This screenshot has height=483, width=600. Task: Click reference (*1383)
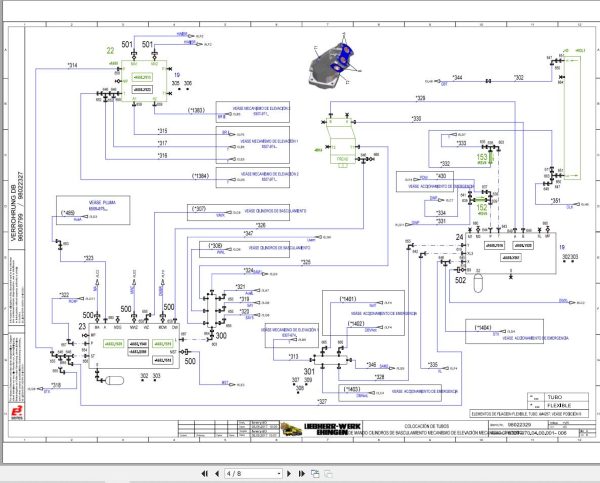click(196, 110)
